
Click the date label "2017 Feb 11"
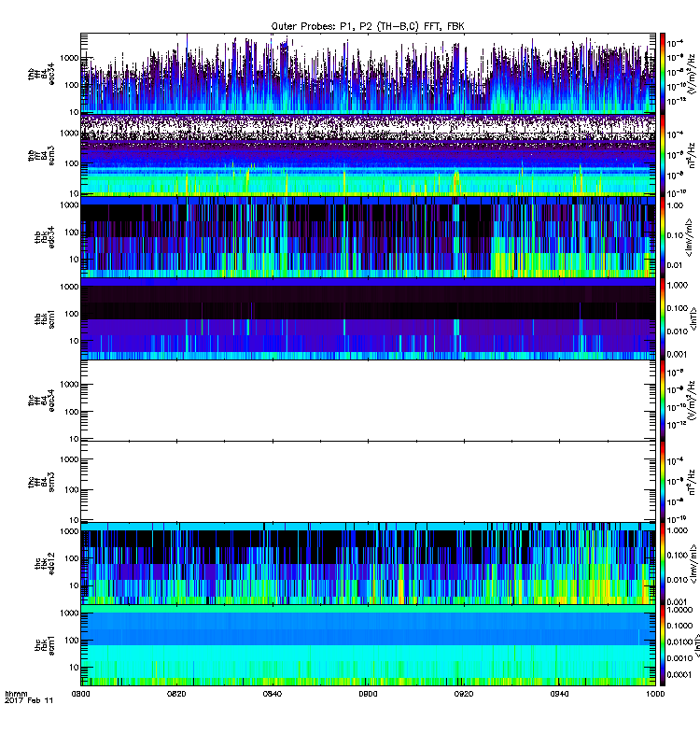[29, 700]
